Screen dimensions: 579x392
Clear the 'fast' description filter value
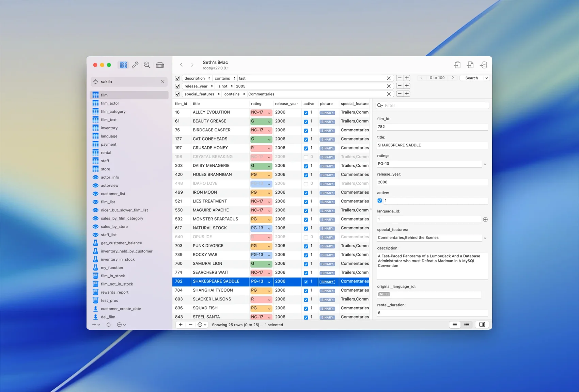[x=389, y=78]
